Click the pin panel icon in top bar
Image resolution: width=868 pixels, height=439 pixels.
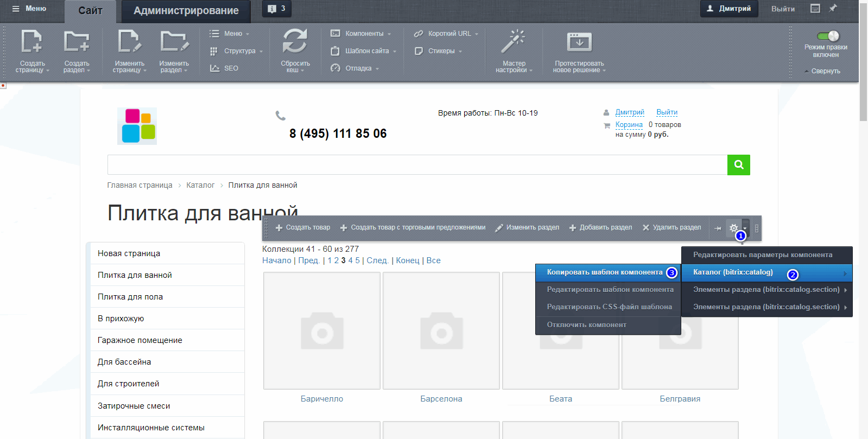tap(833, 8)
